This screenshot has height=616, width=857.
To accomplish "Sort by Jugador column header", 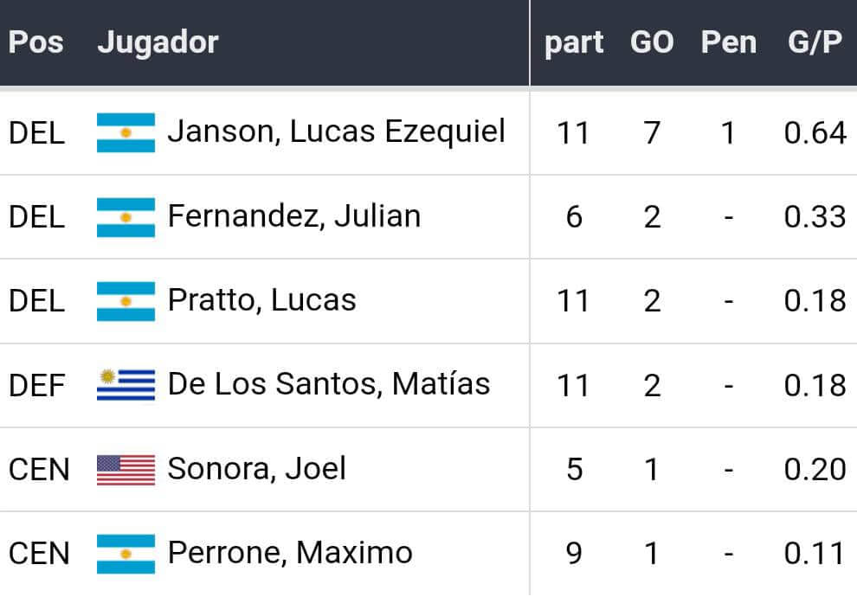I will point(158,42).
